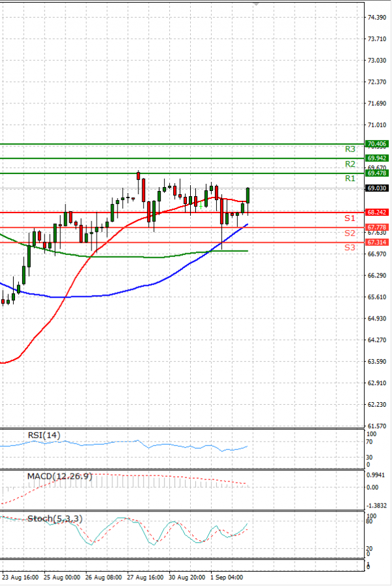The width and height of the screenshot is (392, 586).
Task: Click the Stoch(5,3,3) indicator label
Action: (55, 519)
